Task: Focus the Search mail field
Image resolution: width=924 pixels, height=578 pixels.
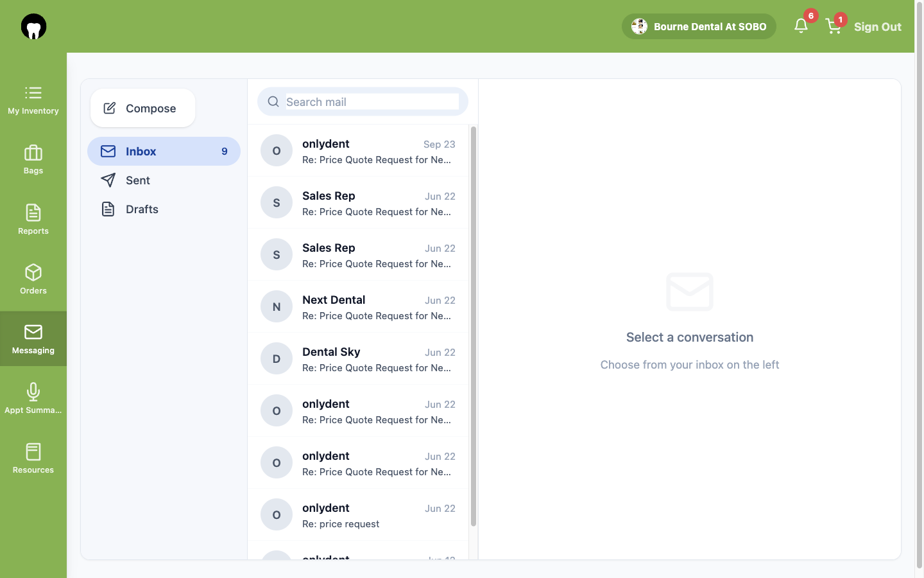Action: click(x=372, y=101)
